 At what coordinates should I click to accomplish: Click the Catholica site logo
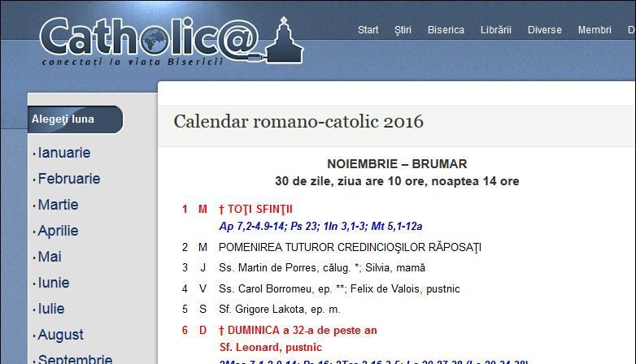171,41
